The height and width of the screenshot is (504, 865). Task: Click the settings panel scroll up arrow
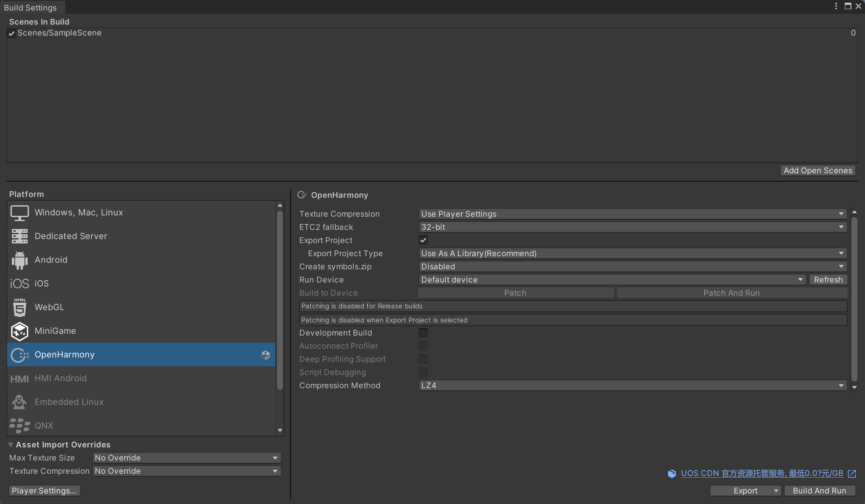coord(854,212)
